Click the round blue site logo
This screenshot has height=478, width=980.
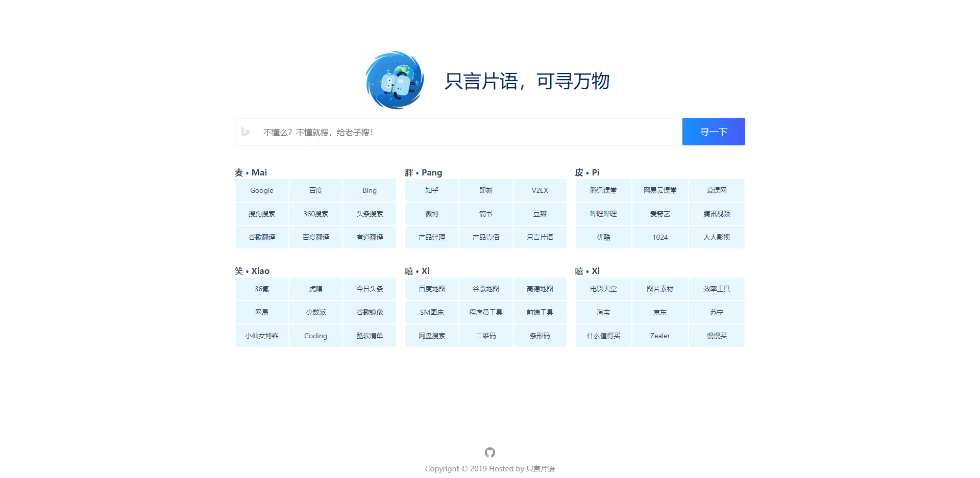pos(395,80)
